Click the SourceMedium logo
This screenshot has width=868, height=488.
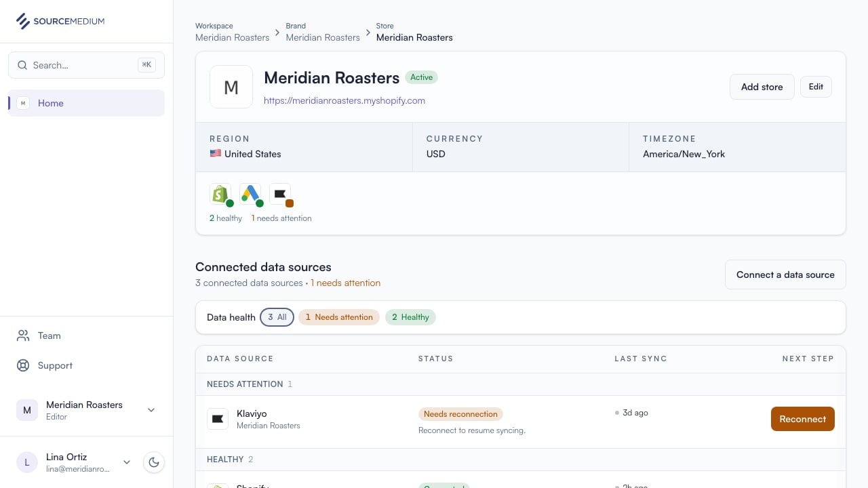click(x=60, y=21)
